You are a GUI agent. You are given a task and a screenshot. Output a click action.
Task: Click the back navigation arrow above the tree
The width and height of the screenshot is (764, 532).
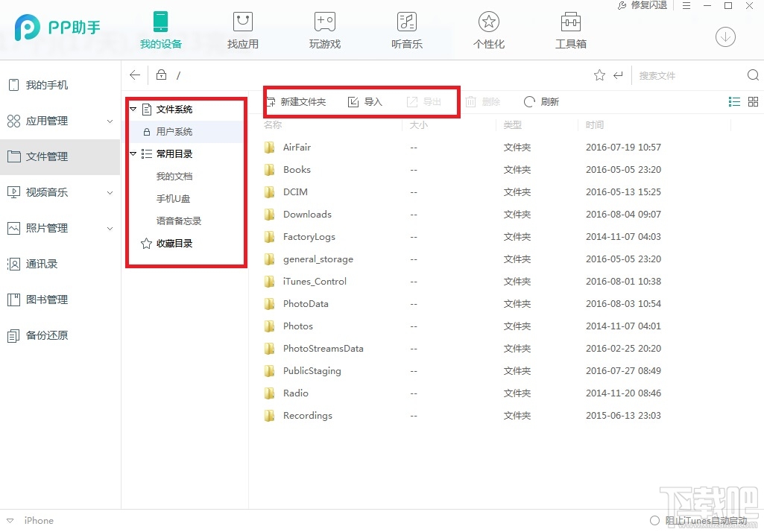tap(134, 75)
